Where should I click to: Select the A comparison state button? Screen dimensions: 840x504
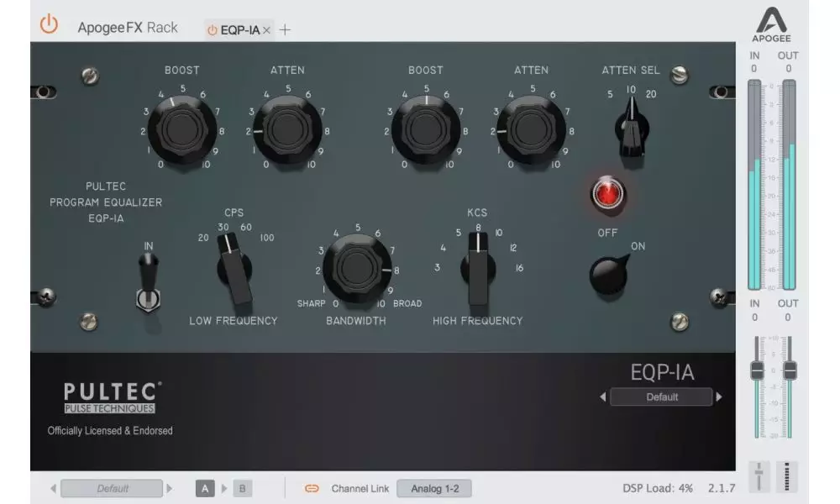tap(205, 489)
